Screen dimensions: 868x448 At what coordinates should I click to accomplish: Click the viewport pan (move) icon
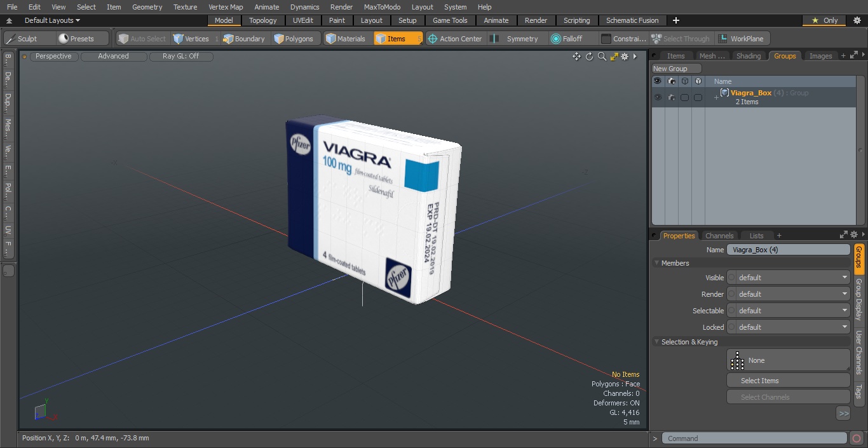[576, 57]
